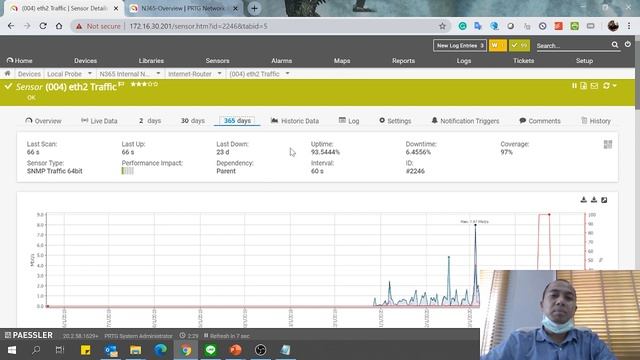
Task: Open the Overview tab
Action: 43,121
